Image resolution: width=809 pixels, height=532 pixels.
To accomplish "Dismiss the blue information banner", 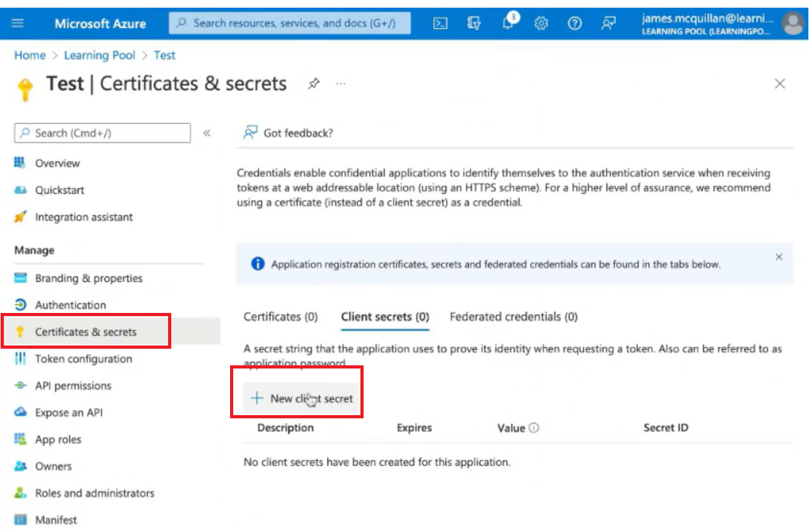I will (x=778, y=257).
